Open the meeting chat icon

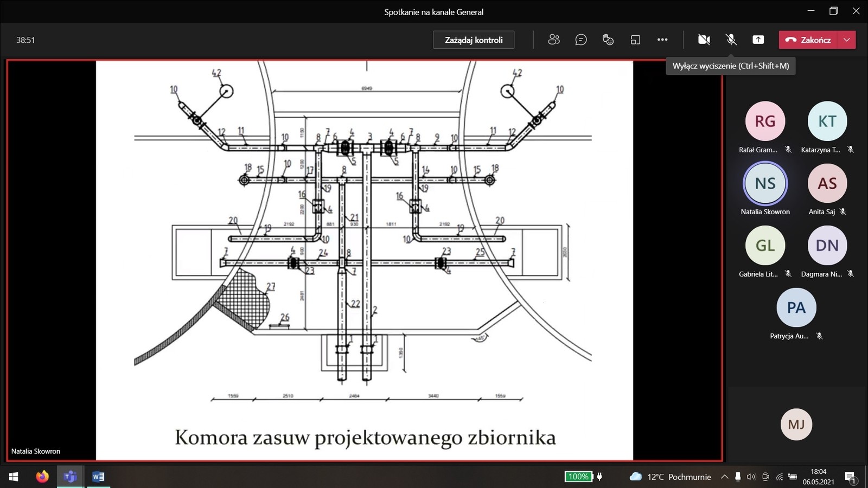coord(580,40)
